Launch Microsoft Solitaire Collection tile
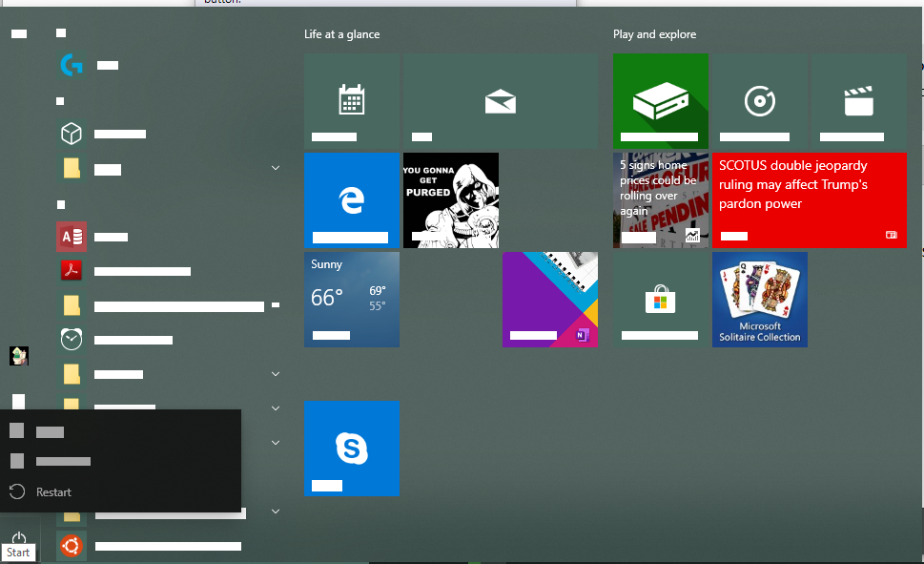Image resolution: width=924 pixels, height=564 pixels. click(760, 300)
